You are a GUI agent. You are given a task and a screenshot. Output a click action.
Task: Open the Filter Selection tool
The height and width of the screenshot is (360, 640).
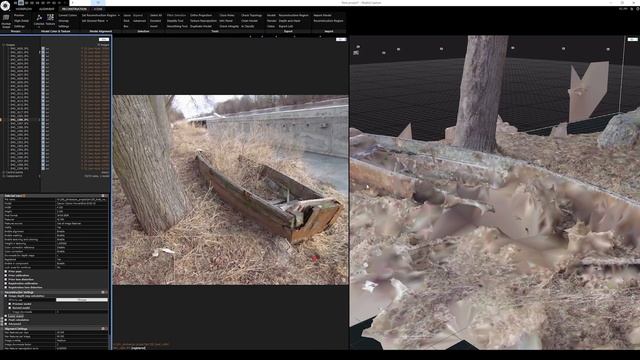coord(176,16)
